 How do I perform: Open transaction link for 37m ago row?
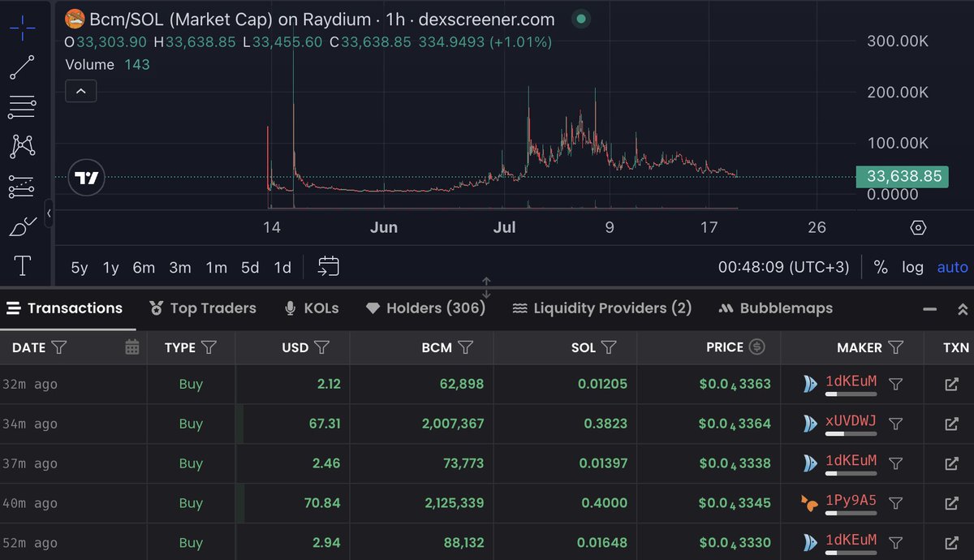pyautogui.click(x=951, y=463)
